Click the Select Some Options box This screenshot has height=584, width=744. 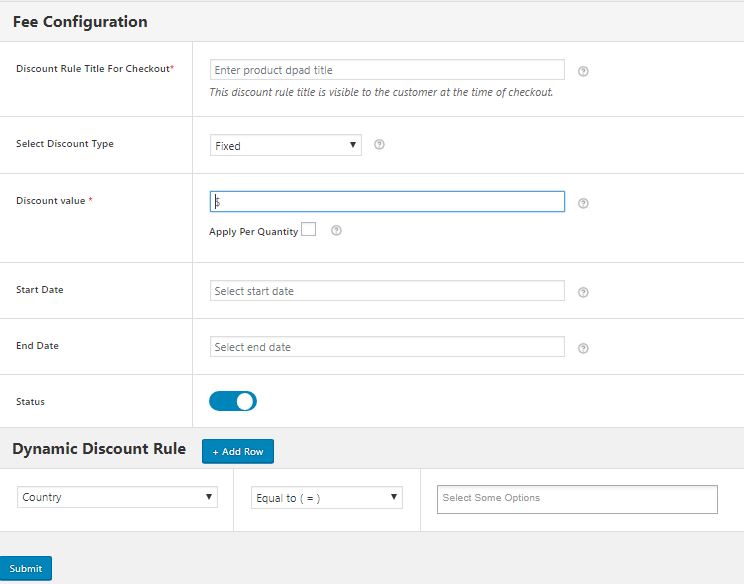point(577,499)
